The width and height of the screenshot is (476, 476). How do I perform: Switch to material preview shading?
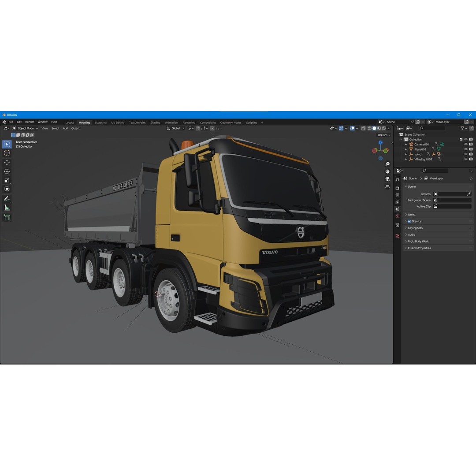(x=379, y=128)
